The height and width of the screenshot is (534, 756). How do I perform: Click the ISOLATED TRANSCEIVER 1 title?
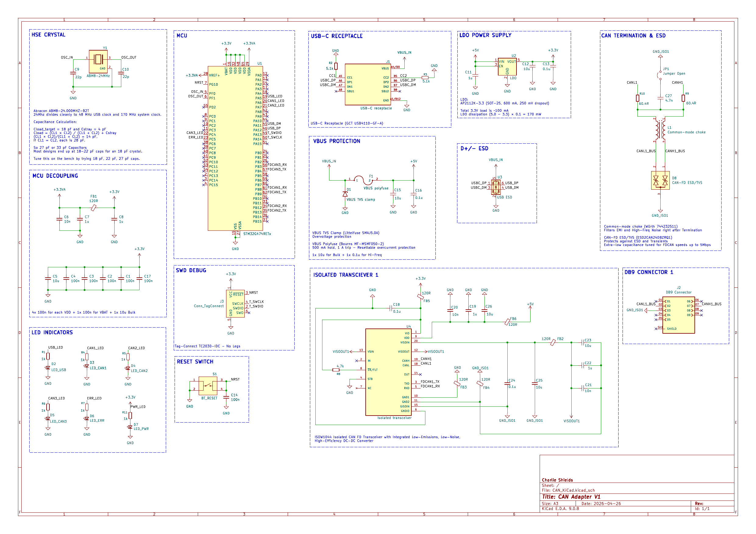click(346, 275)
